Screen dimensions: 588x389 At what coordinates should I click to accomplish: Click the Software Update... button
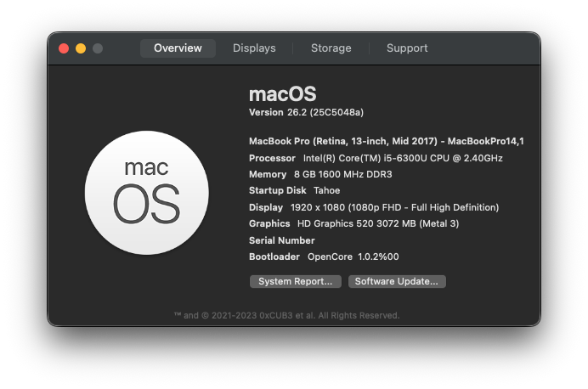397,281
